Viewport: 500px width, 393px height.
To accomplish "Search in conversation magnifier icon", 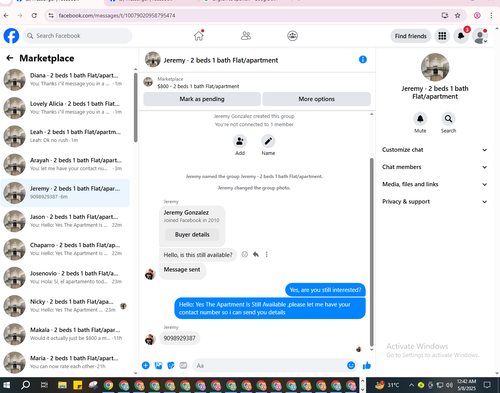I will pyautogui.click(x=448, y=119).
